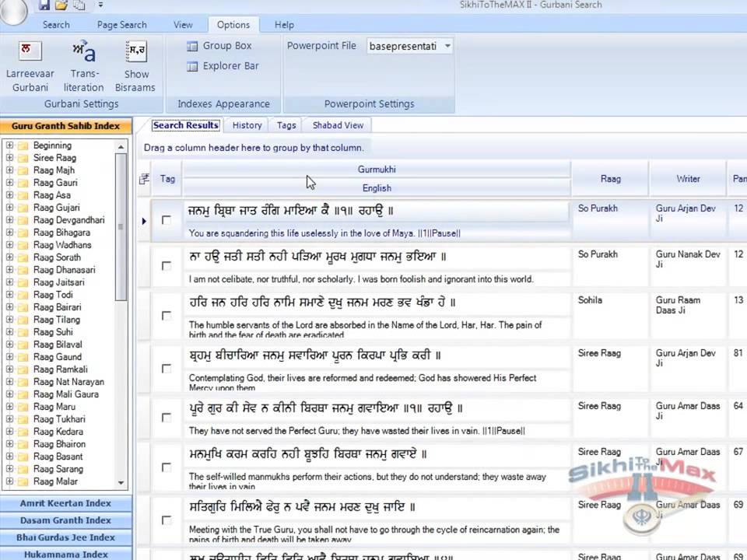
Task: Select the Raag Asa folder icon
Action: (x=23, y=195)
